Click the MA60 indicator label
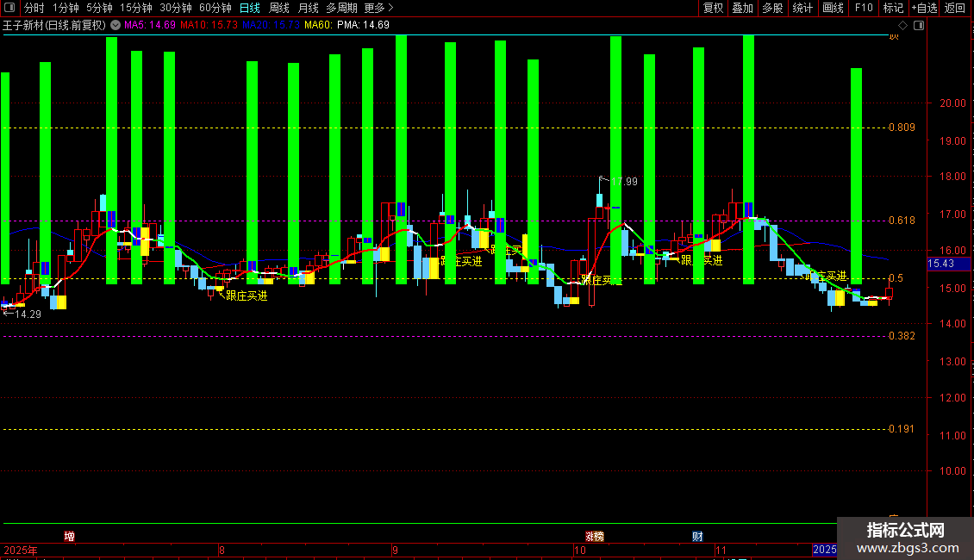This screenshot has height=560, width=974. tap(318, 25)
